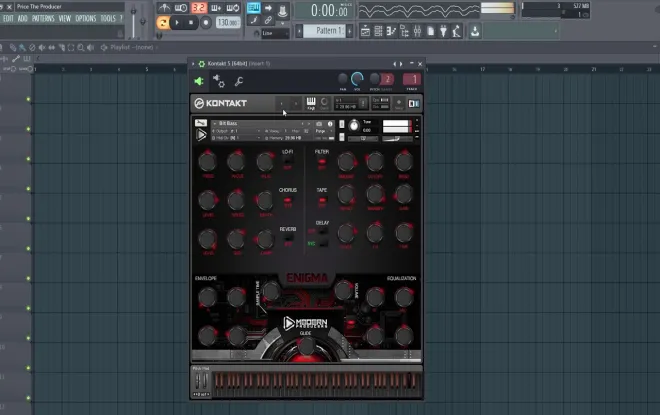
Task: Open the Pattern 1 selector dropdown
Action: 325,31
